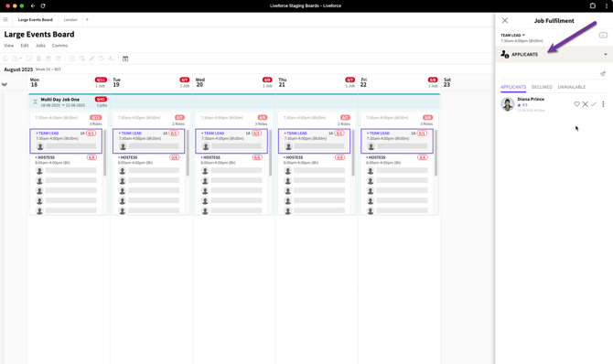
Task: Open the Jobs menu
Action: [40, 46]
